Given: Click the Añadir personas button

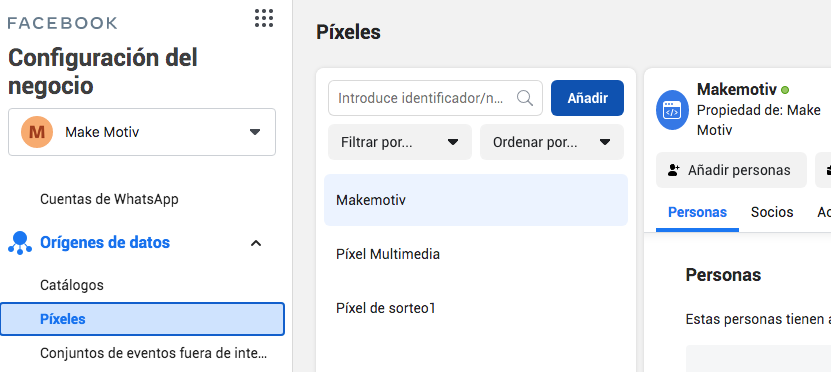Looking at the screenshot, I should (x=731, y=170).
